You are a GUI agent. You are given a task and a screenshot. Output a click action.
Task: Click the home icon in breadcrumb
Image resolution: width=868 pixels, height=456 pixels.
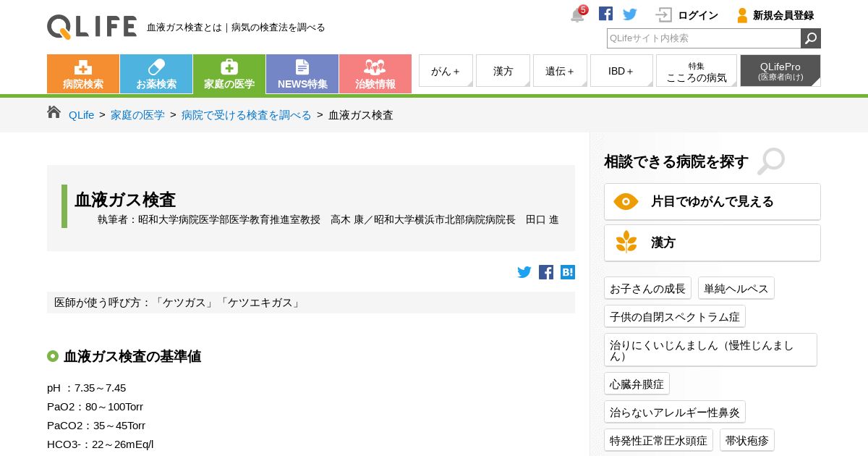pyautogui.click(x=54, y=112)
